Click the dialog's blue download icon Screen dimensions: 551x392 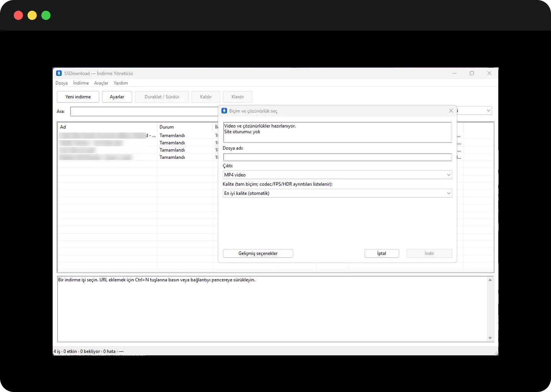(x=224, y=111)
